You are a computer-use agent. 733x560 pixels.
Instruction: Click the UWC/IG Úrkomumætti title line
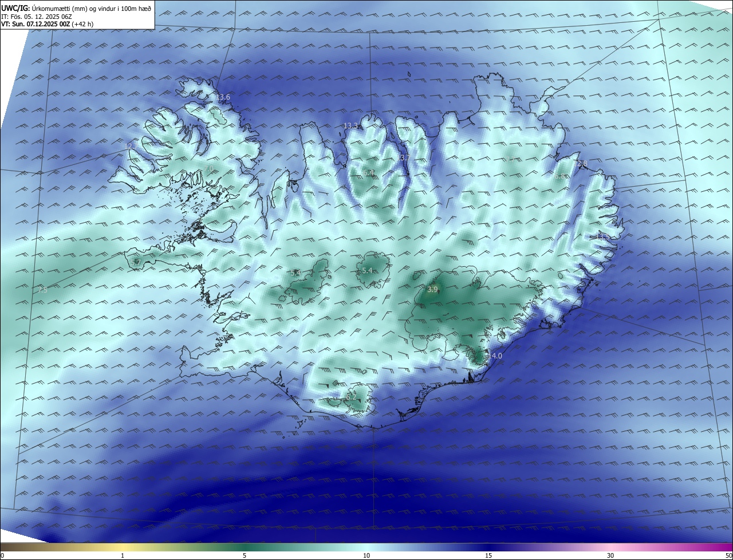click(76, 8)
